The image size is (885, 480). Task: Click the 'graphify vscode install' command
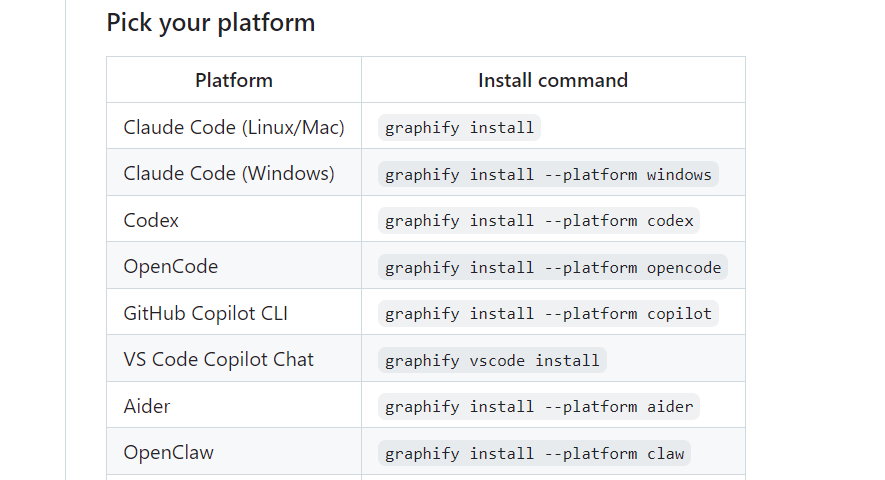[492, 360]
